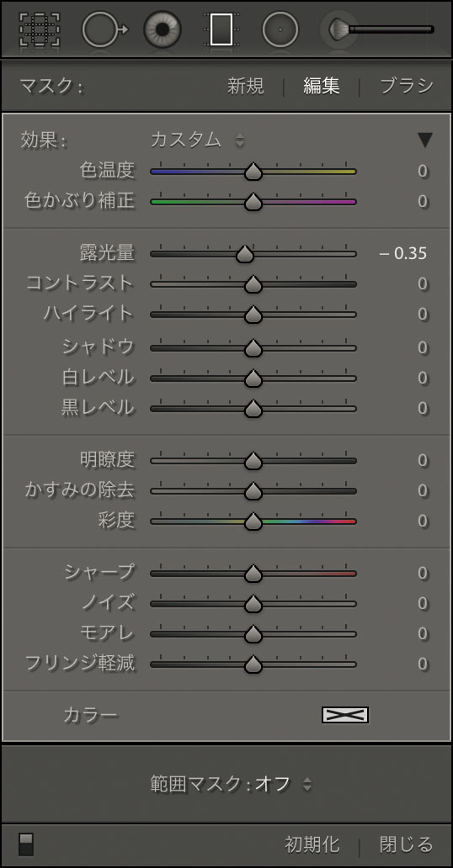Collapse effect sliders with the black triangle
This screenshot has width=453, height=868.
tap(424, 140)
